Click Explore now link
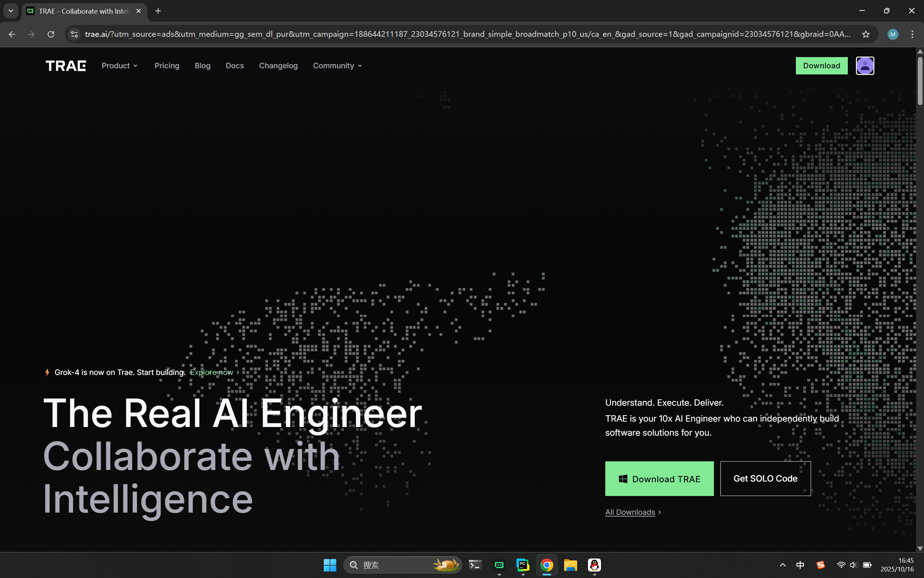Screen dimensions: 924x578 tap(215, 372)
